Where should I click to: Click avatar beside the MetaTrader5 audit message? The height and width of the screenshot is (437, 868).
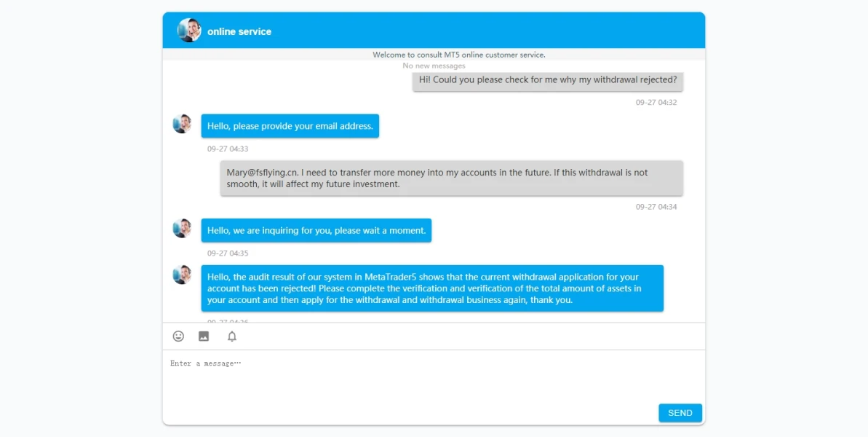pyautogui.click(x=182, y=275)
